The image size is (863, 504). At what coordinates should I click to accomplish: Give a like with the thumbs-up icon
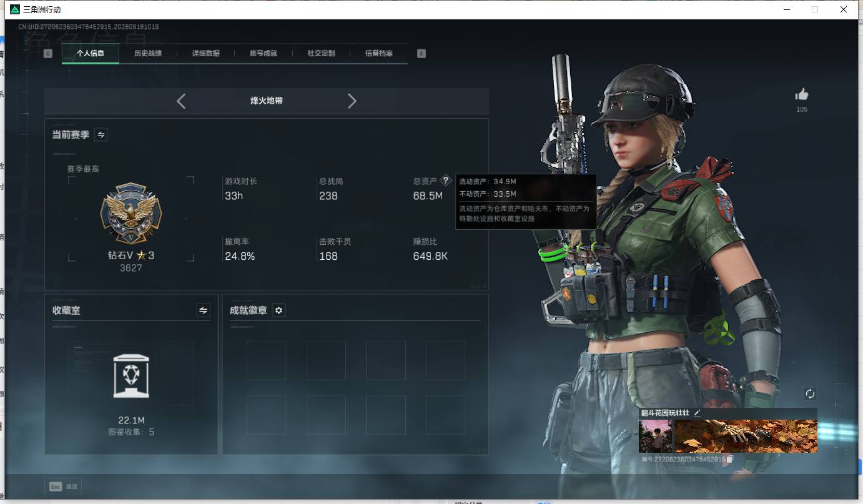(802, 94)
